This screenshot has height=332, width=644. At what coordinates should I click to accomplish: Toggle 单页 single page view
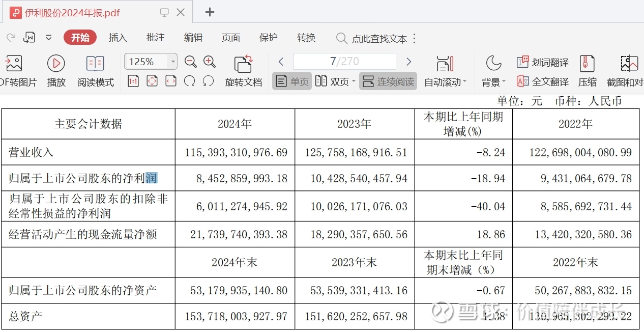click(292, 81)
